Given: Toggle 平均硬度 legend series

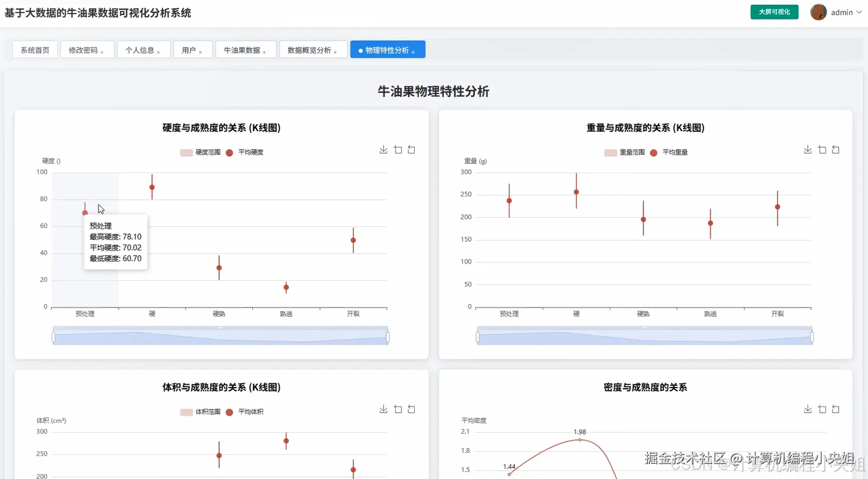Looking at the screenshot, I should tap(245, 152).
